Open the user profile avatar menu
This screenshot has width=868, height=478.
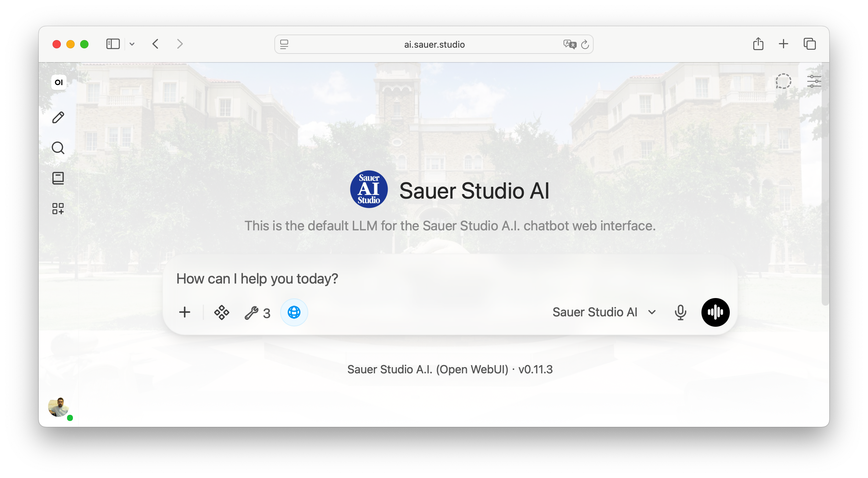coord(59,408)
